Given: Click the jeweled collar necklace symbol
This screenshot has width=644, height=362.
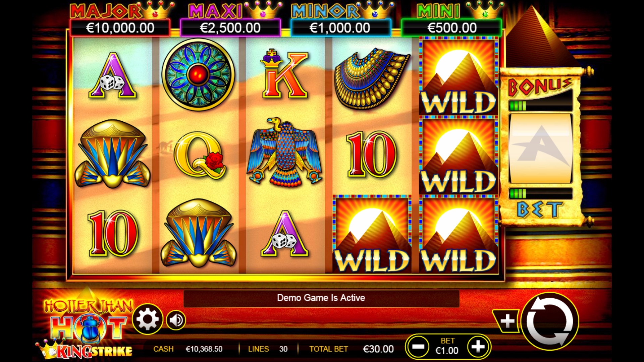Looking at the screenshot, I should pos(371,78).
